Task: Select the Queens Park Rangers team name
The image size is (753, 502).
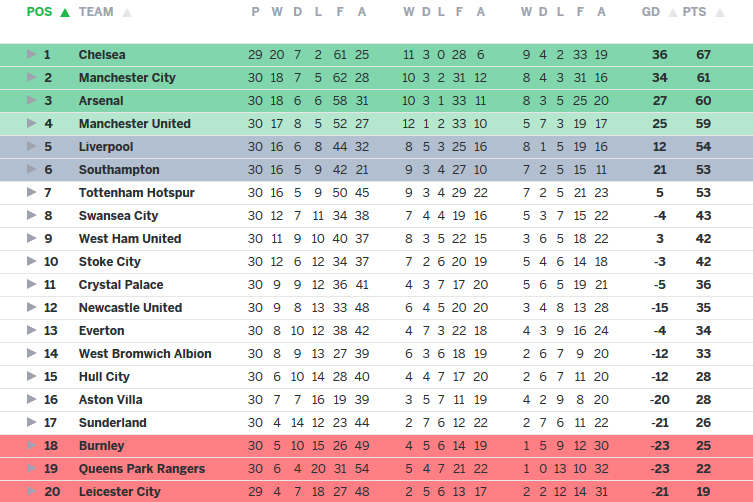Action: [141, 468]
